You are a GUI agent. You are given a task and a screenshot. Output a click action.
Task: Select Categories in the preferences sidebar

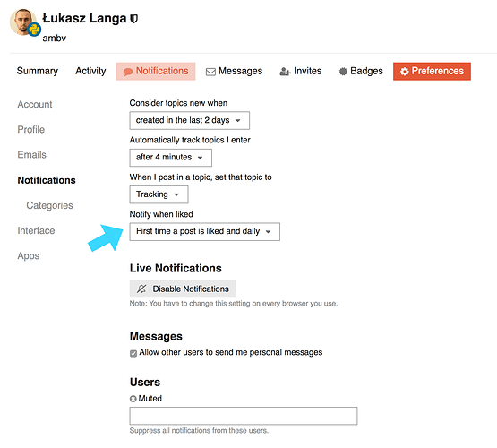pos(49,205)
